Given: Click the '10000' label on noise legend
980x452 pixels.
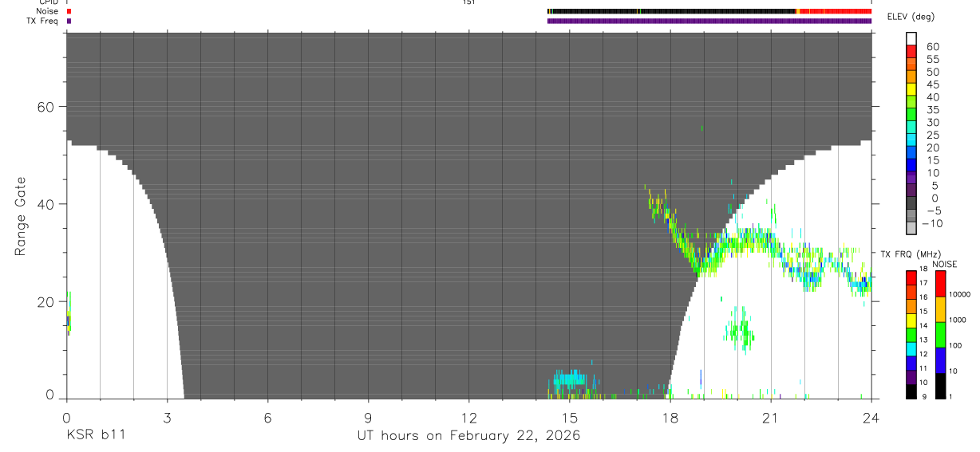Looking at the screenshot, I should pos(958,294).
